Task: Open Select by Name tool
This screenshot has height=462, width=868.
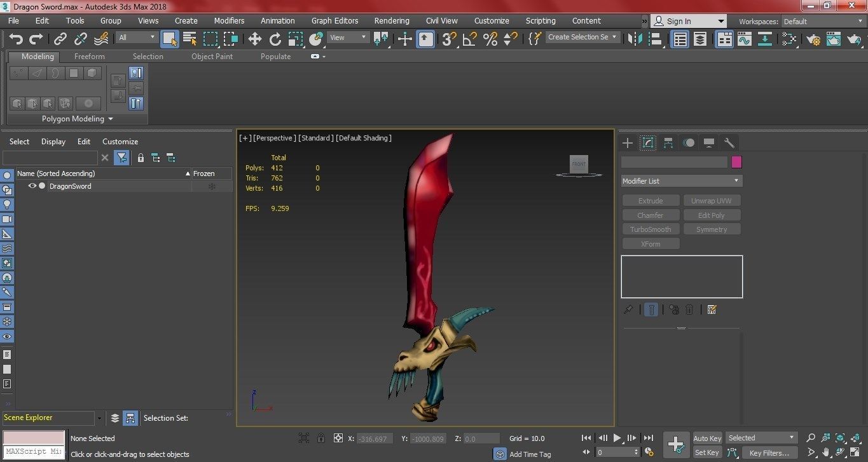Action: click(x=189, y=39)
